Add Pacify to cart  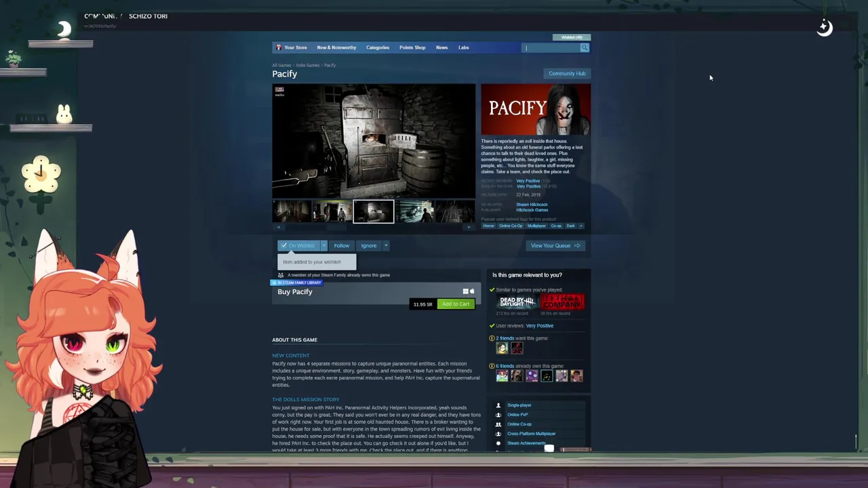pyautogui.click(x=456, y=304)
